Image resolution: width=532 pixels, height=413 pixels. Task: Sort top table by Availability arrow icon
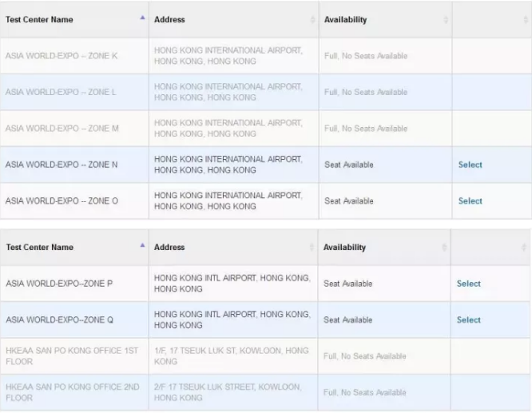tap(446, 20)
